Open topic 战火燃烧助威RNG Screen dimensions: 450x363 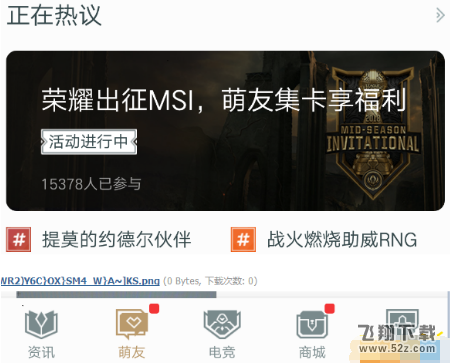[x=342, y=239]
